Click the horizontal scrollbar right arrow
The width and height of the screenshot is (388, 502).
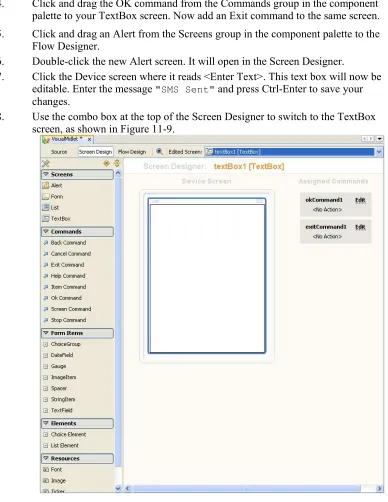coord(379,489)
